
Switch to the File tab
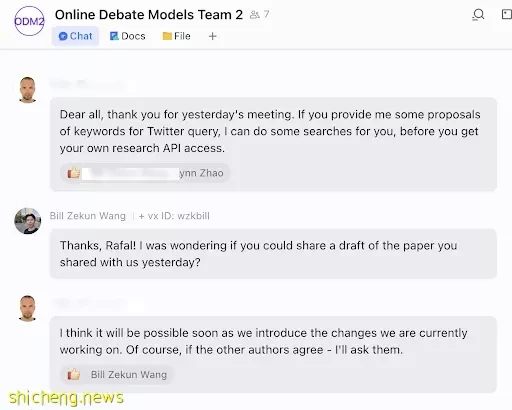tap(177, 36)
